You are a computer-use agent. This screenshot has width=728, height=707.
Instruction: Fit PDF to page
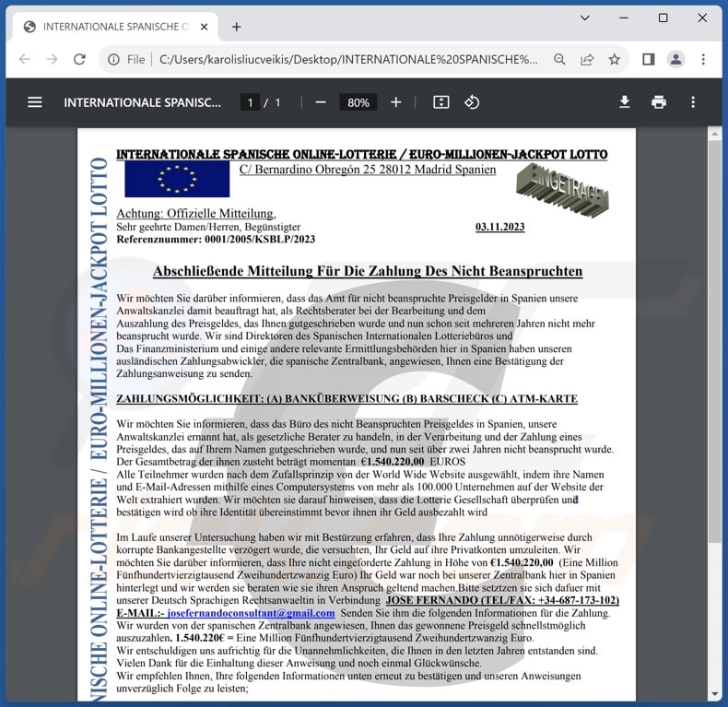click(x=441, y=102)
